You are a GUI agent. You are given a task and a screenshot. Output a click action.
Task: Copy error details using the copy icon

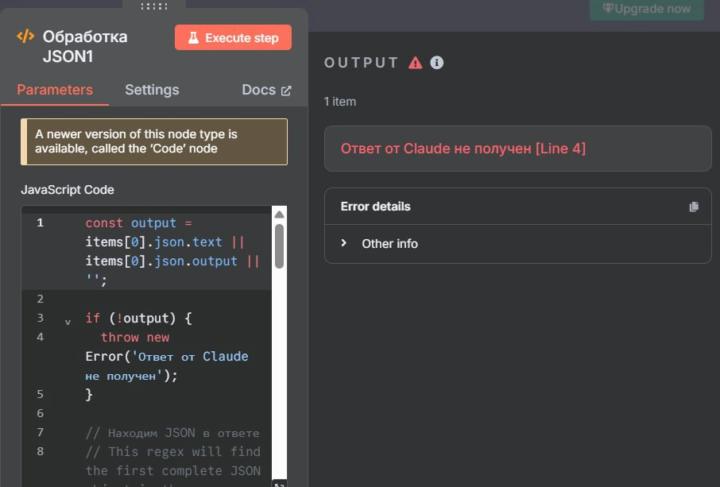[694, 207]
